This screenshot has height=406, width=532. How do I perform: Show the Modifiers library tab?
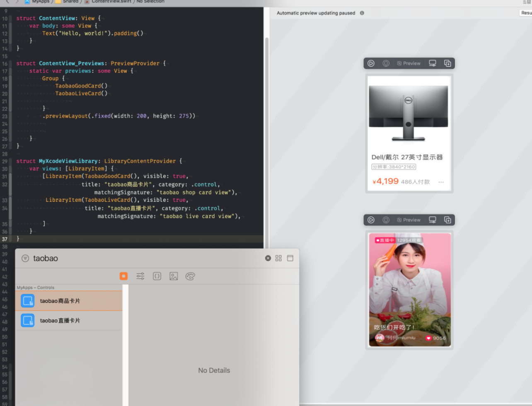(140, 276)
